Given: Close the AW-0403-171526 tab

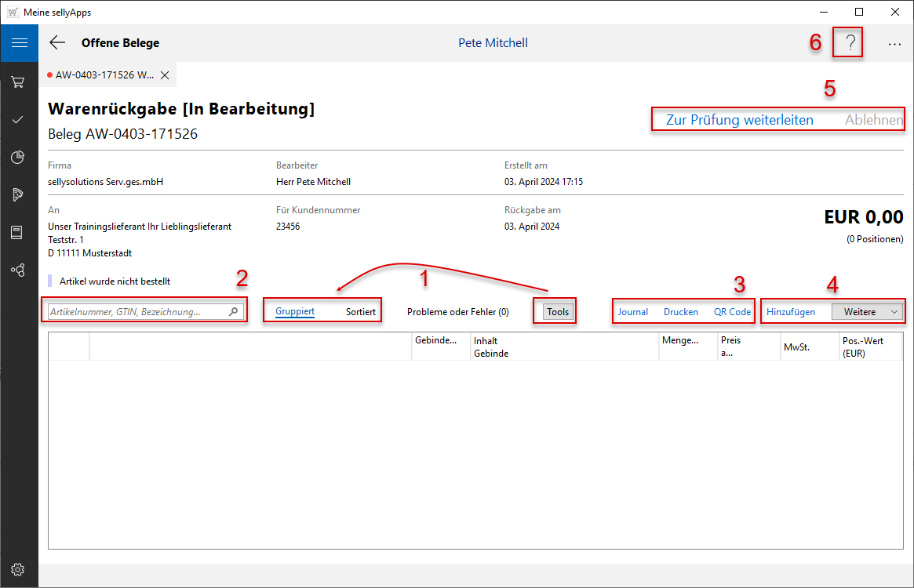Looking at the screenshot, I should pyautogui.click(x=165, y=75).
